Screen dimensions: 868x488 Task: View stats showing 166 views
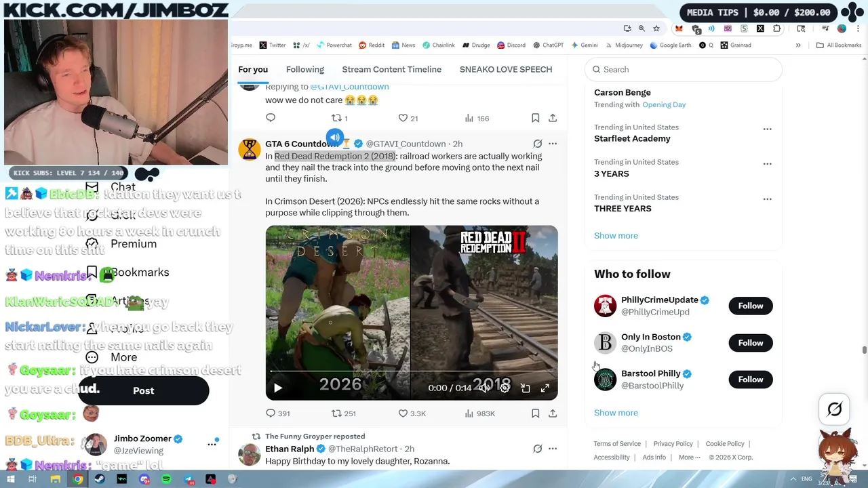[477, 118]
